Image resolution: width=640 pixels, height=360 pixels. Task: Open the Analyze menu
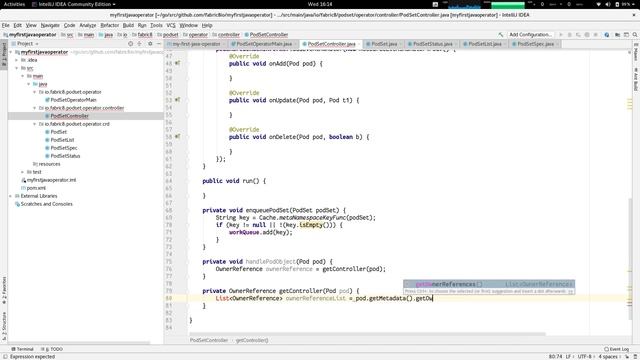click(87, 25)
